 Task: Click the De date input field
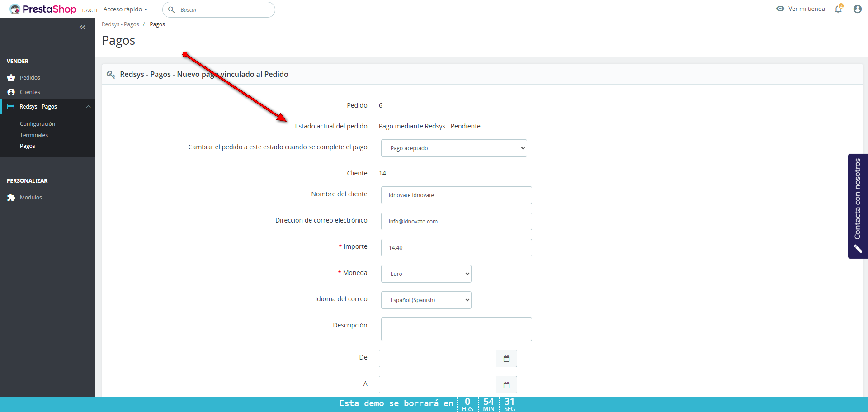[438, 359]
